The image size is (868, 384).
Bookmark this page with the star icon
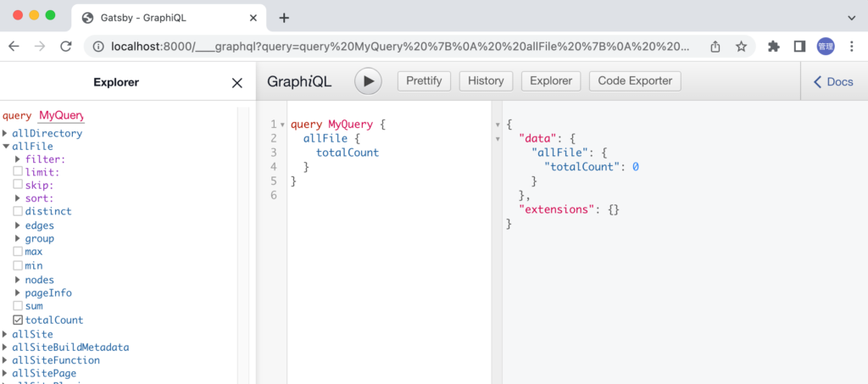pos(741,47)
